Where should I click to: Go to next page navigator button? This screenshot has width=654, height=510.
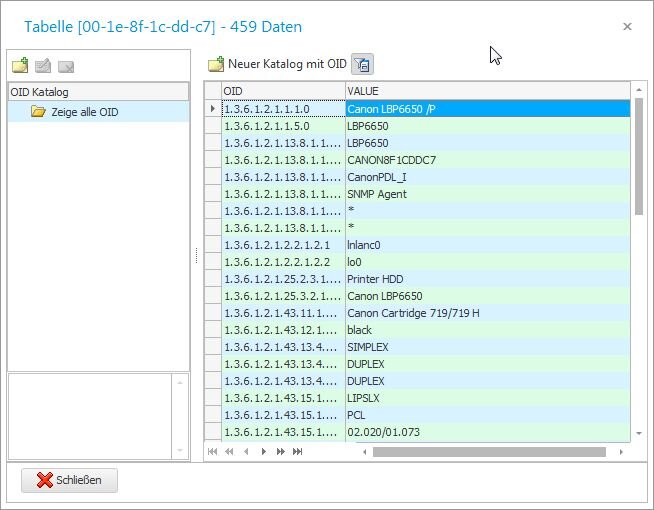coord(280,452)
